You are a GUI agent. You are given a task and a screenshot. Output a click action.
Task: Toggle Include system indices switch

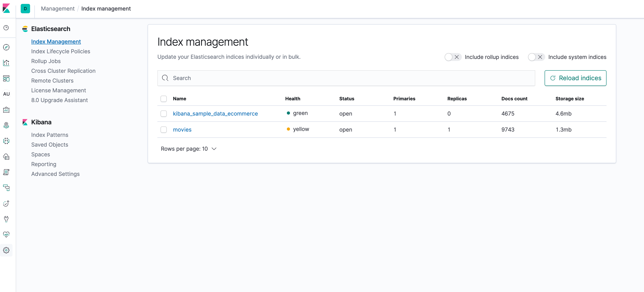536,57
